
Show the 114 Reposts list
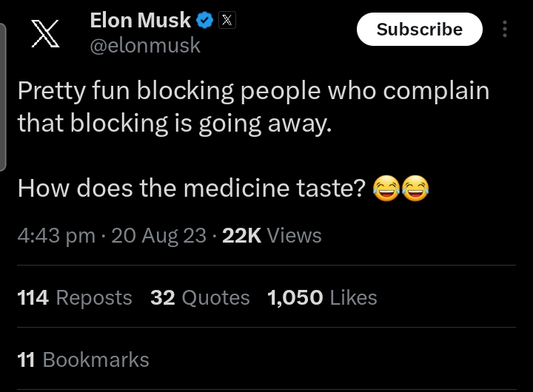pyautogui.click(x=74, y=297)
